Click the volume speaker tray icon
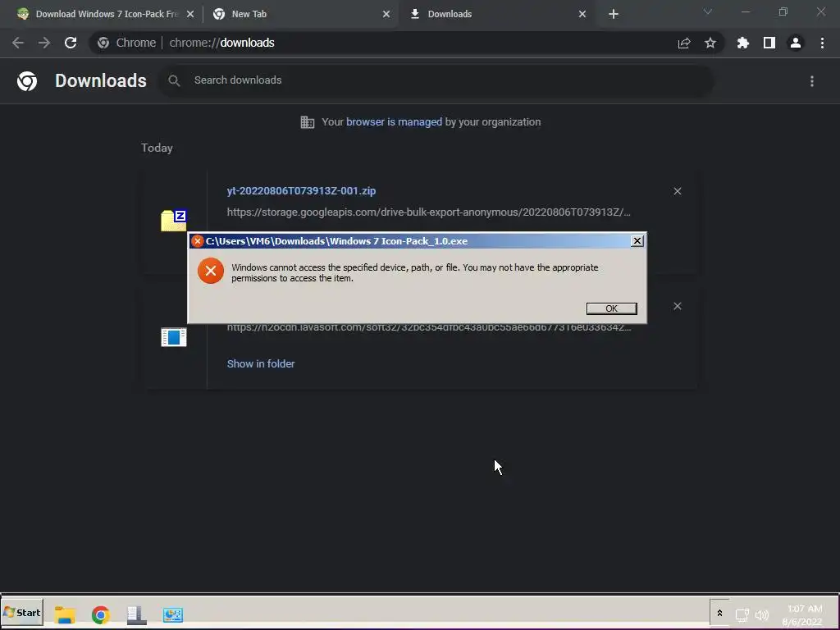The width and height of the screenshot is (840, 630). pyautogui.click(x=761, y=615)
